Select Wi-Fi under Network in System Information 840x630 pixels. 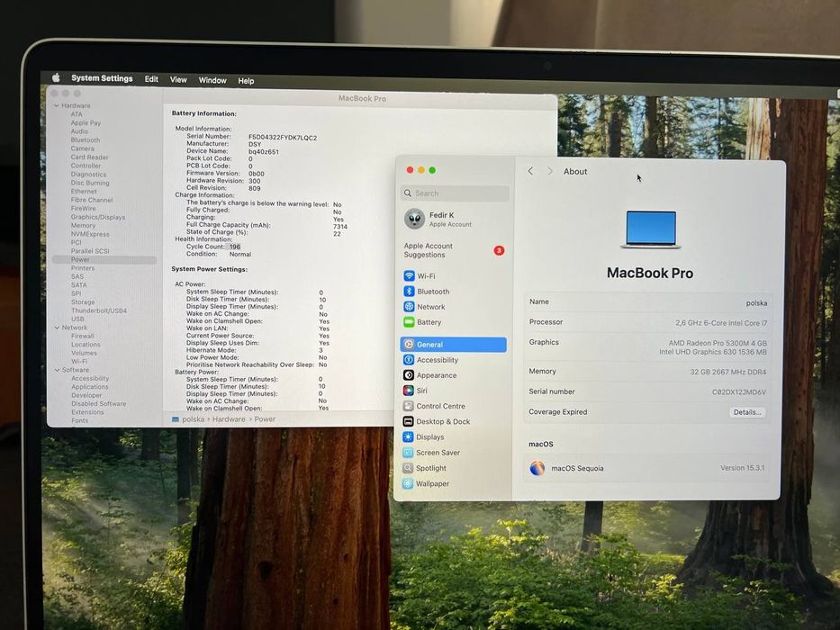(79, 361)
